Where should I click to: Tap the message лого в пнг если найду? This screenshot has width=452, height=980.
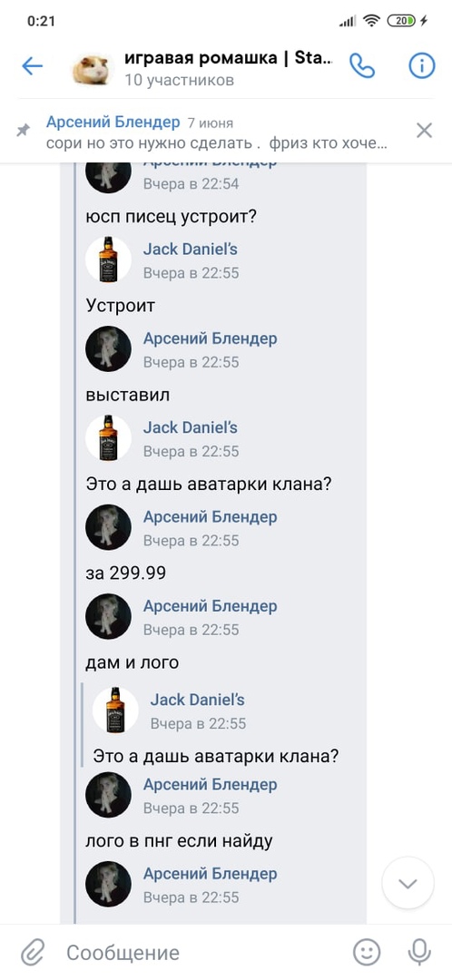pyautogui.click(x=180, y=841)
